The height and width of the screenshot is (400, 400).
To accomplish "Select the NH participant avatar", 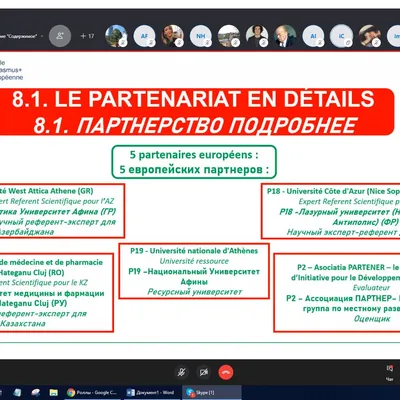I will click(201, 36).
